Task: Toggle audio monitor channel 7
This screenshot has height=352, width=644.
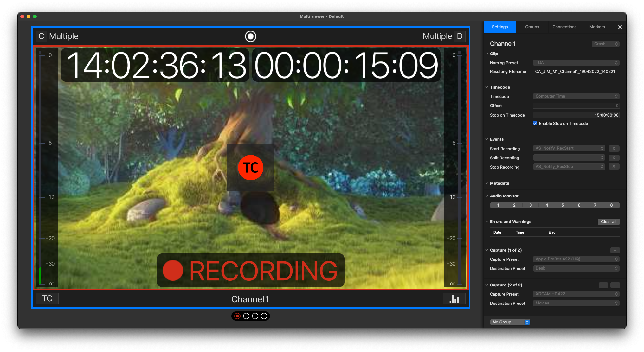Action: point(595,205)
